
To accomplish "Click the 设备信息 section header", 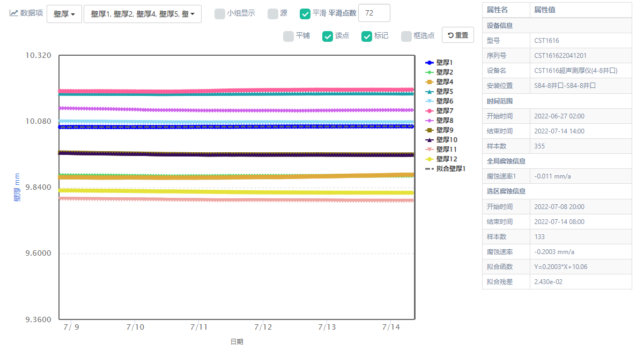I will pyautogui.click(x=557, y=26).
